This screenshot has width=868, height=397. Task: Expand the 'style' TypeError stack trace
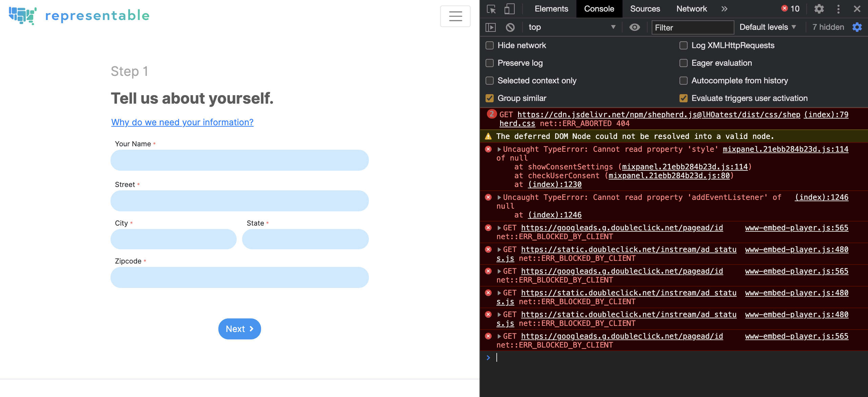tap(499, 149)
